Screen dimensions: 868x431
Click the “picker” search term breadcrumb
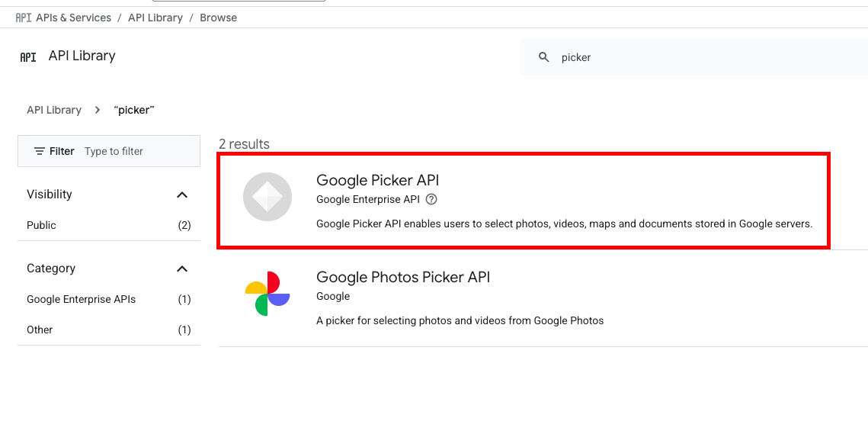[133, 110]
